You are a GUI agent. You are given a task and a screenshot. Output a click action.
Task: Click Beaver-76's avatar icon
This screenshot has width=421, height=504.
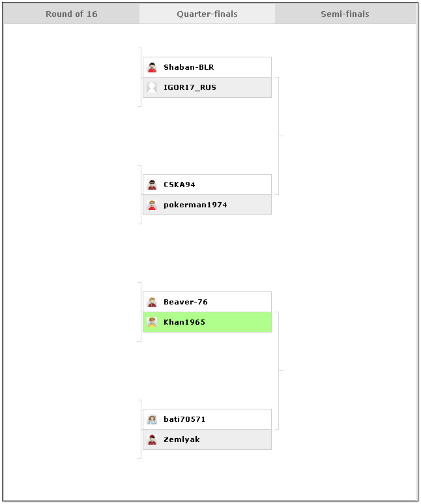(152, 302)
